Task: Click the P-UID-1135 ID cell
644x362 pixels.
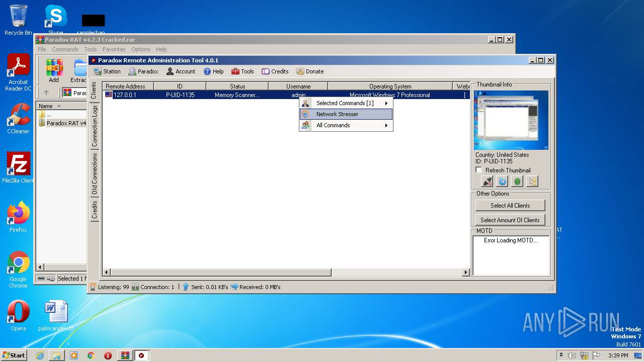Action: click(180, 95)
